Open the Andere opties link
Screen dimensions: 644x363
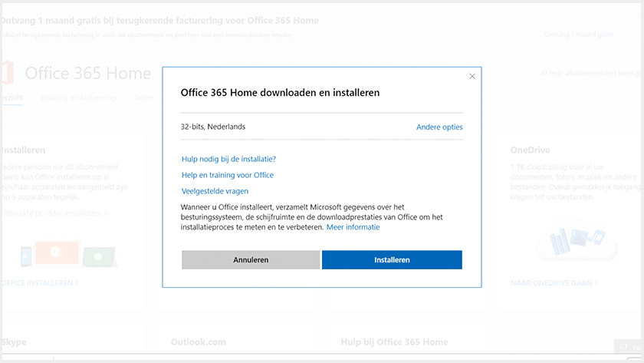[x=439, y=127]
